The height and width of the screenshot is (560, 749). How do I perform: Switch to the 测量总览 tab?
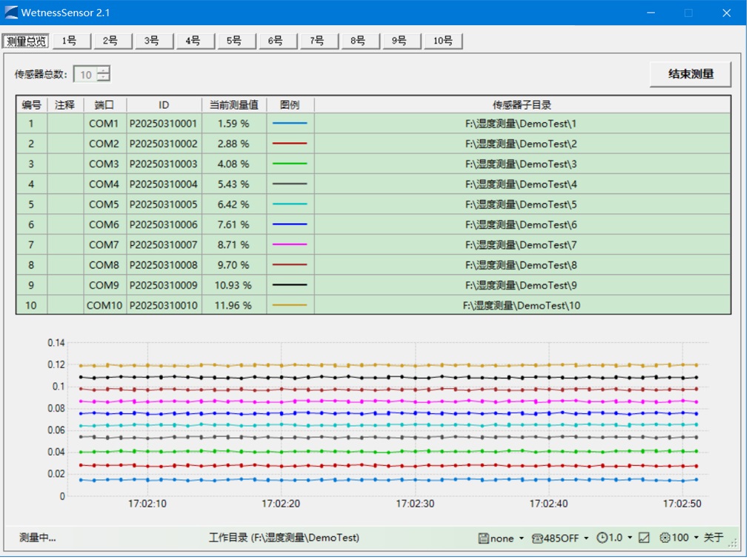coord(27,41)
